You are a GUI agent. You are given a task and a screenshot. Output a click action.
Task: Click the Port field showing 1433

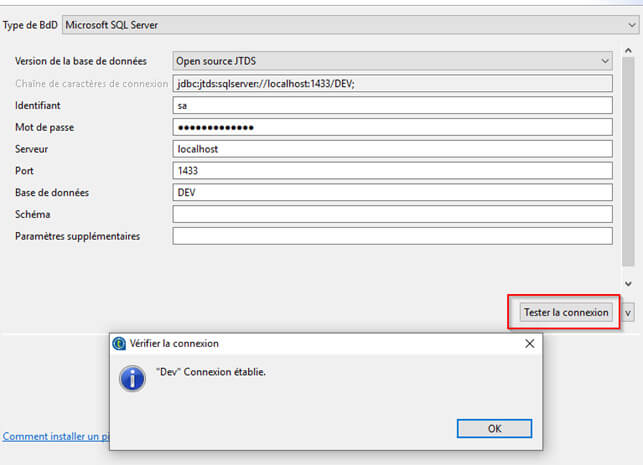(x=392, y=171)
